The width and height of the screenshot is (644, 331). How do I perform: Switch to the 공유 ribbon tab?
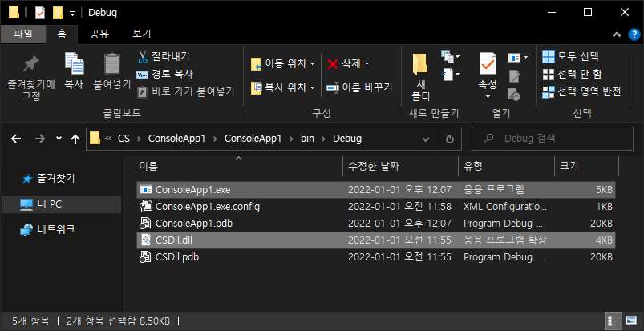(99, 34)
